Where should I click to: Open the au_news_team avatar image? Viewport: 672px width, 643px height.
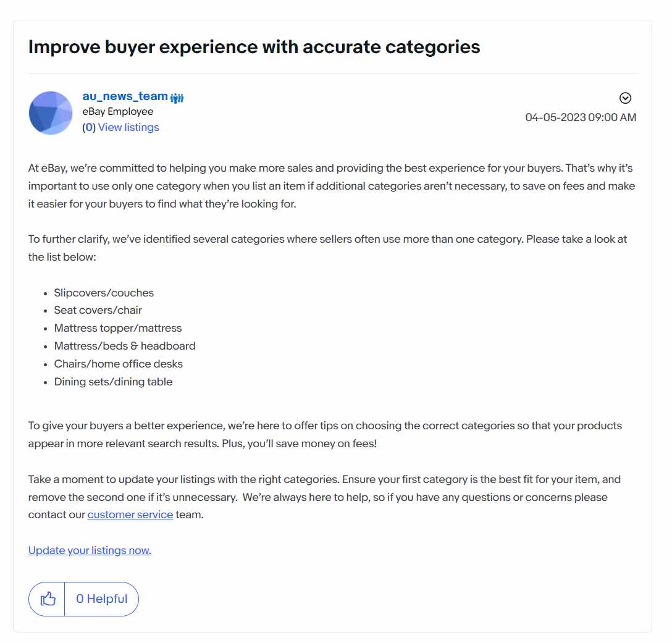click(51, 114)
